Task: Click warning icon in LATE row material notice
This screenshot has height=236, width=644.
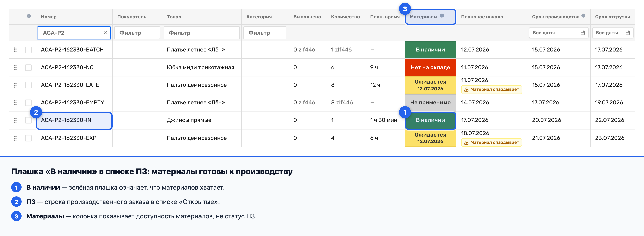Action: pyautogui.click(x=466, y=90)
